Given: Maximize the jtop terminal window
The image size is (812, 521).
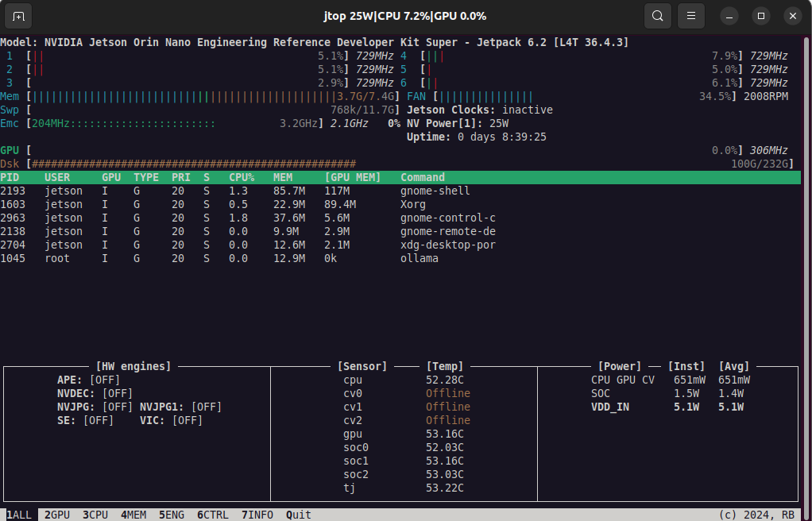Looking at the screenshot, I should point(760,16).
